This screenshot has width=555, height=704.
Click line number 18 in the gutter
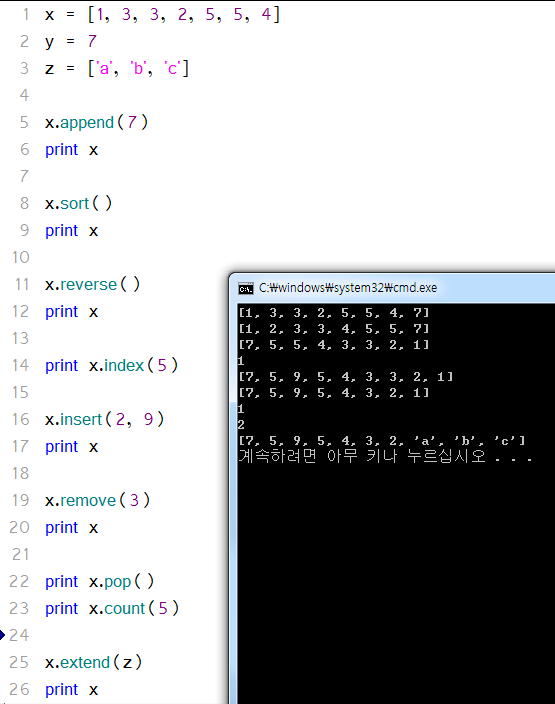[x=20, y=473]
